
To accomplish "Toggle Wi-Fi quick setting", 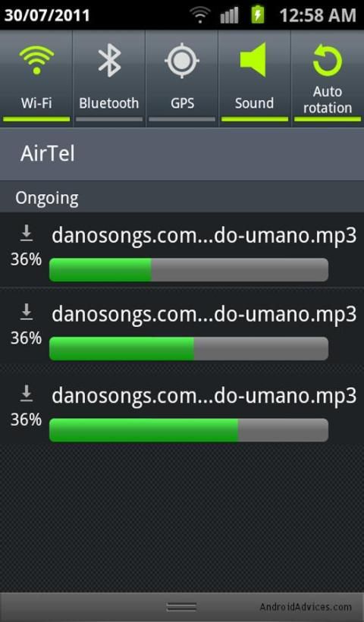I will 36,79.
